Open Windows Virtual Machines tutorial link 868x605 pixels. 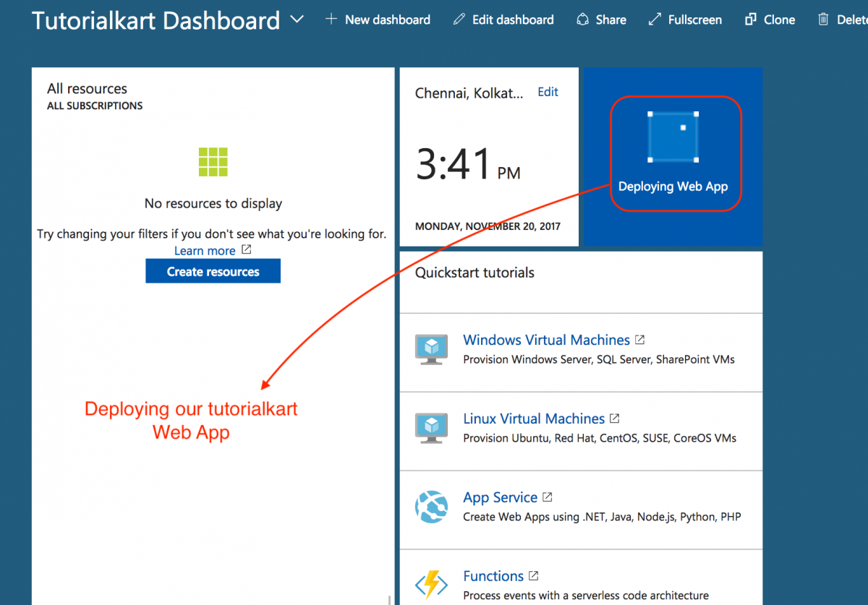pyautogui.click(x=546, y=340)
